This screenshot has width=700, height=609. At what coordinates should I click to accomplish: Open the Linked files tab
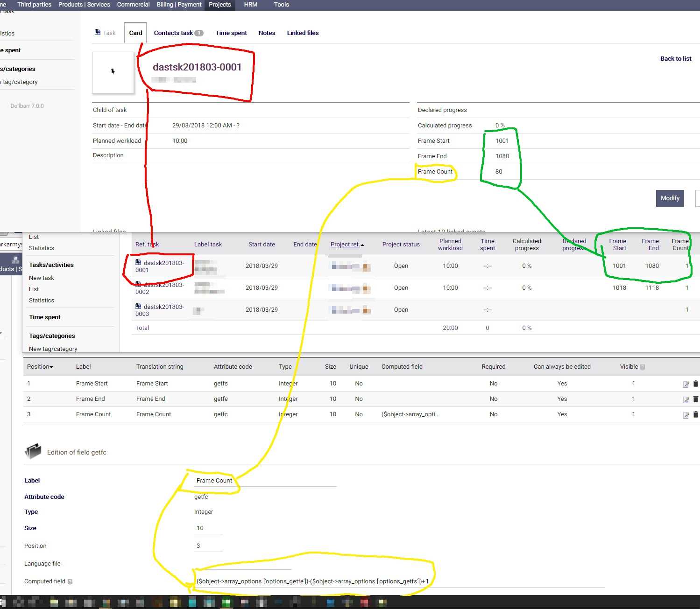(x=303, y=33)
